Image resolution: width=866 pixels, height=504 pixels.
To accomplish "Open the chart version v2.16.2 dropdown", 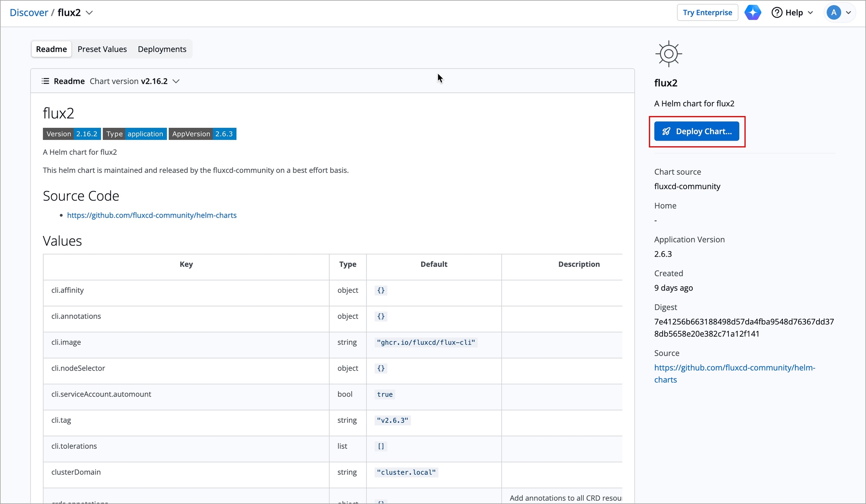I will [176, 81].
